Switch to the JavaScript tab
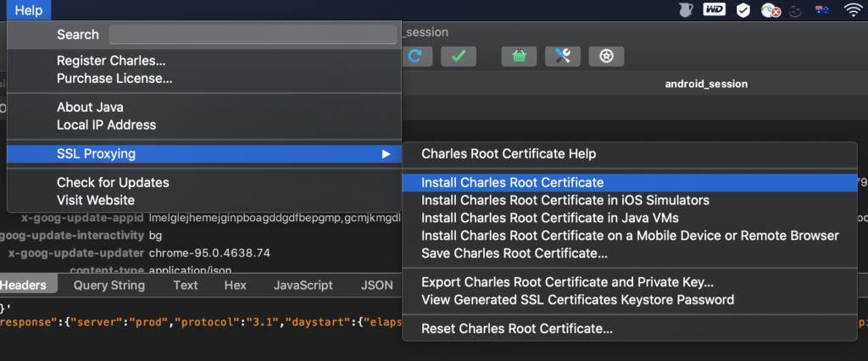 click(303, 286)
